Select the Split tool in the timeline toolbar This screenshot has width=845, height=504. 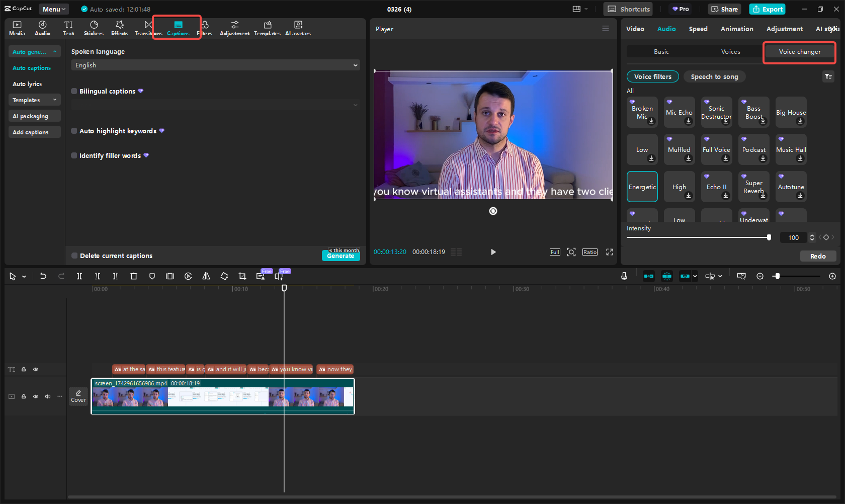[79, 276]
